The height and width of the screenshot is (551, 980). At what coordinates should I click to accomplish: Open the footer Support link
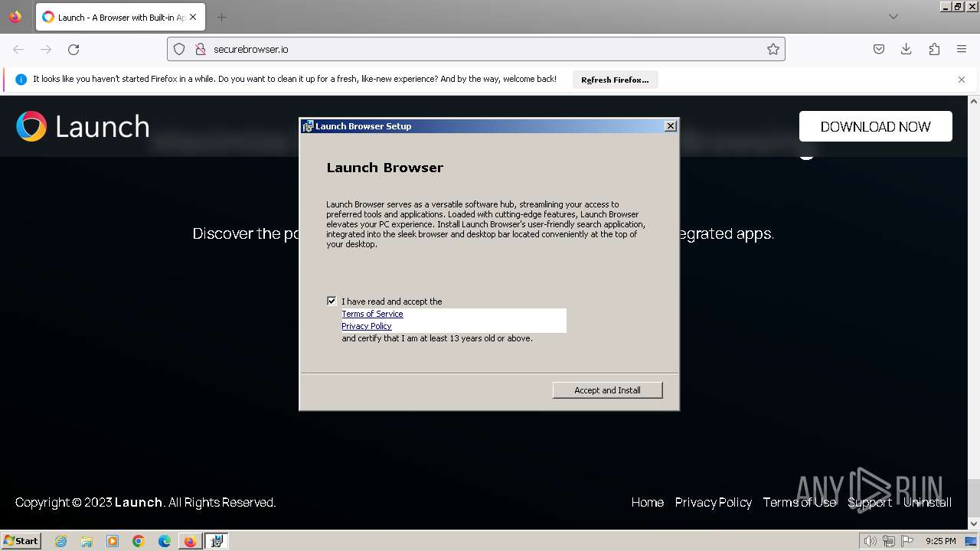pos(870,502)
